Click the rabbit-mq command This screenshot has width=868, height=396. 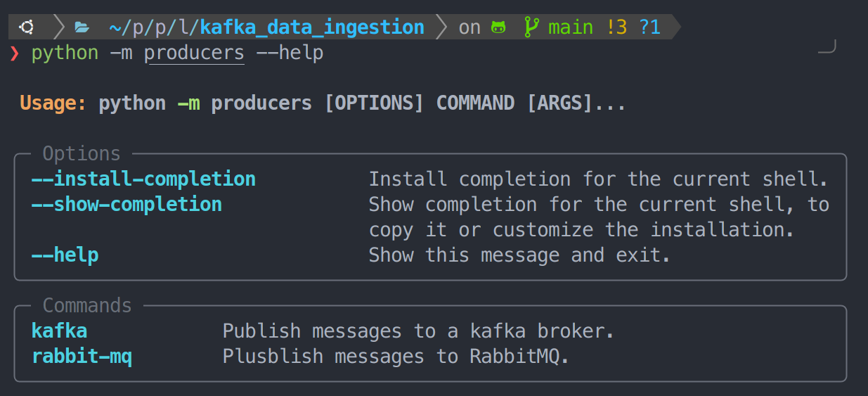click(82, 357)
